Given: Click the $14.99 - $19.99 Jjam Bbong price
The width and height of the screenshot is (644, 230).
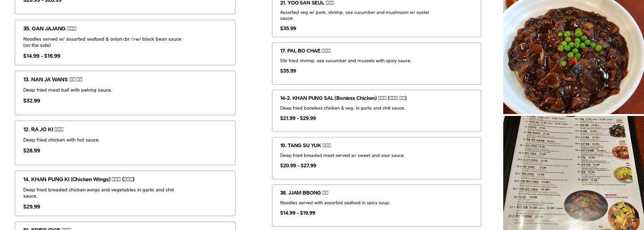Looking at the screenshot, I should [x=298, y=213].
